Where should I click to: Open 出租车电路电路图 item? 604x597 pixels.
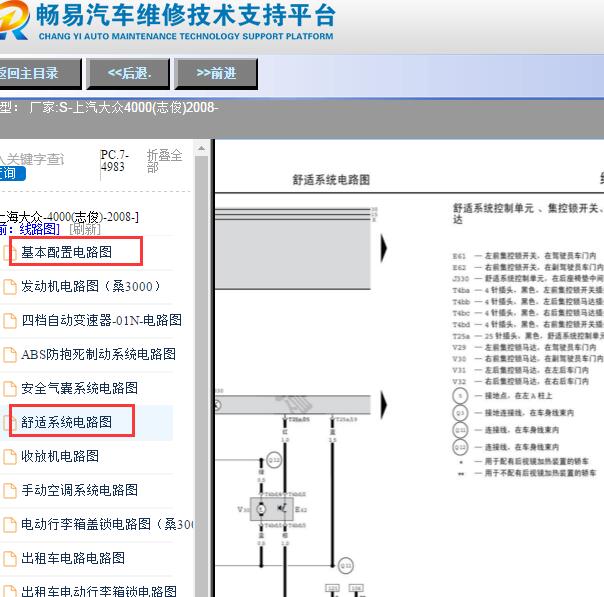point(73,558)
